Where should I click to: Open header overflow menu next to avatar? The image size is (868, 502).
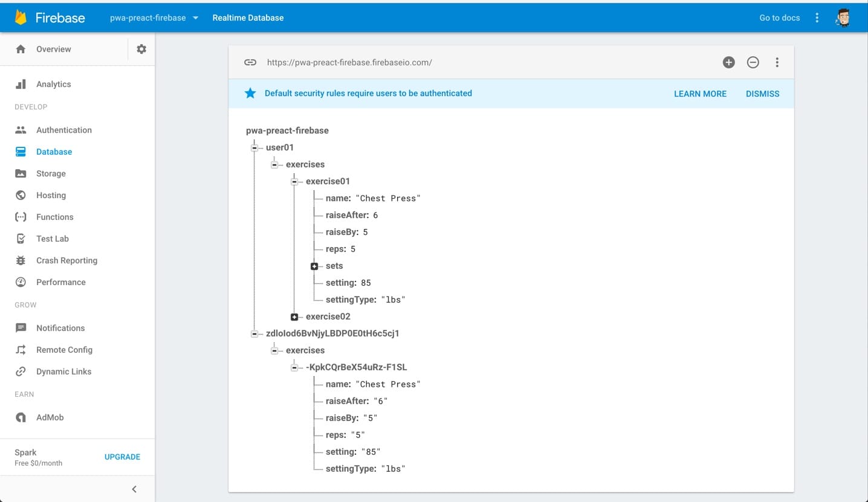(x=817, y=18)
